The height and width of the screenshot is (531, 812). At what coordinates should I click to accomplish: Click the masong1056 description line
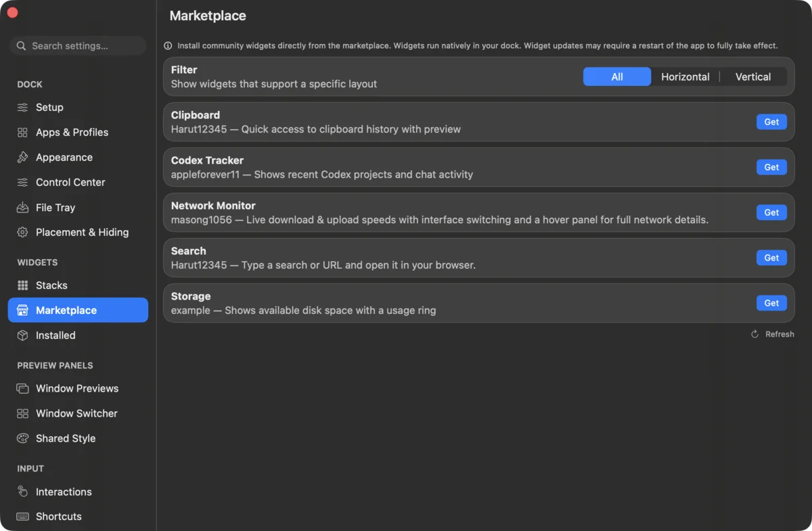(440, 220)
